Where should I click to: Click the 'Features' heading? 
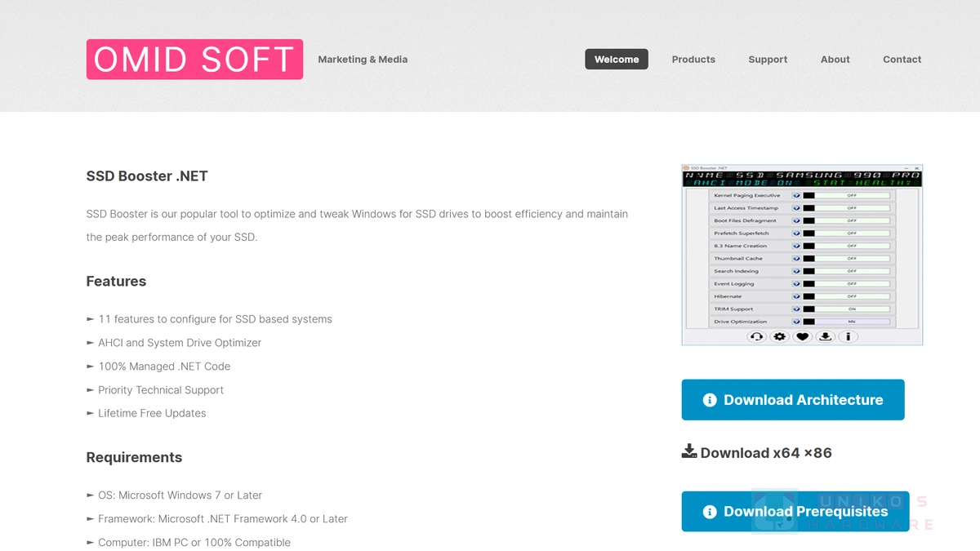tap(116, 282)
